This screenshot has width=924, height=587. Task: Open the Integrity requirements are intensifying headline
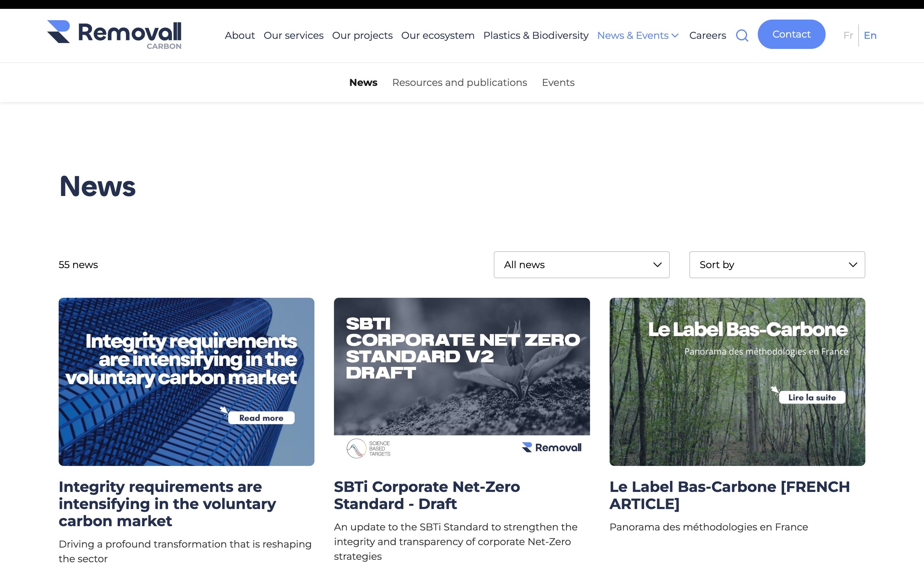tap(167, 504)
